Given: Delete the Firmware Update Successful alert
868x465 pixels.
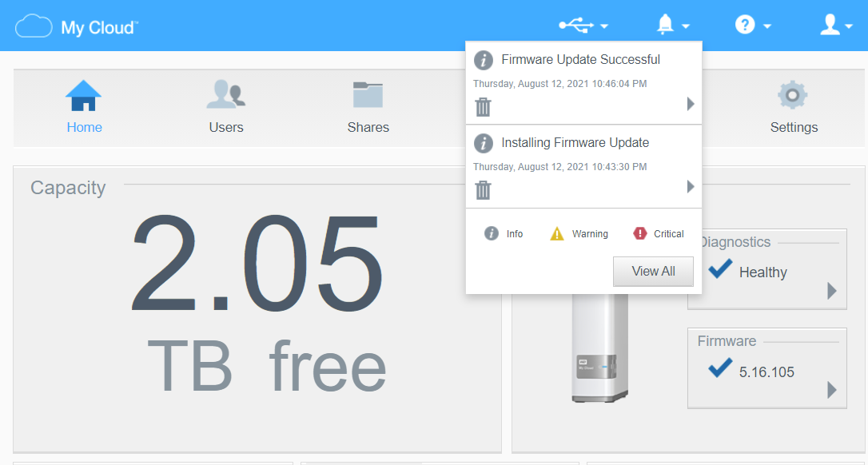Looking at the screenshot, I should 484,107.
